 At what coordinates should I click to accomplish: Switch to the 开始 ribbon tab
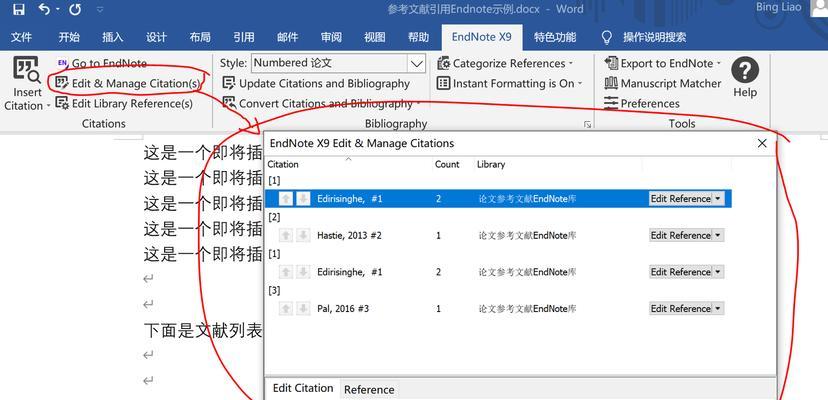point(69,37)
